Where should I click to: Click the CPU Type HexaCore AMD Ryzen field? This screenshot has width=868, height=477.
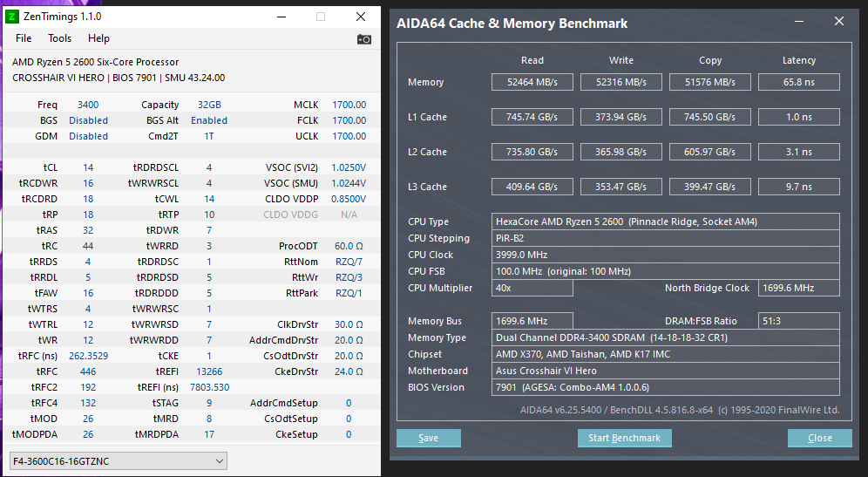tap(666, 221)
